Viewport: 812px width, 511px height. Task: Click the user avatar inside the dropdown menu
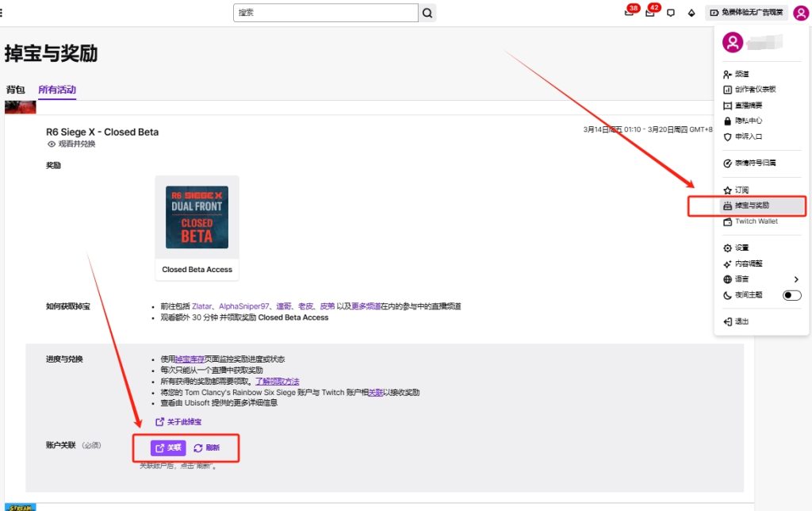click(733, 42)
